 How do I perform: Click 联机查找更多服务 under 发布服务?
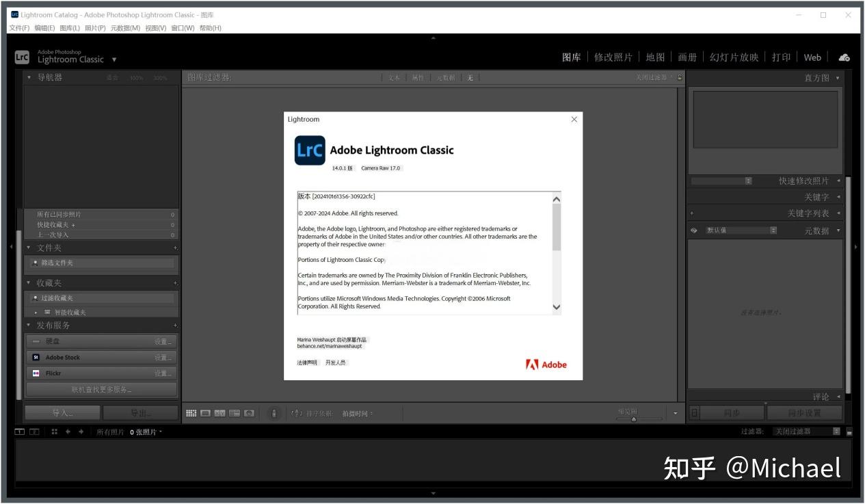pos(101,388)
